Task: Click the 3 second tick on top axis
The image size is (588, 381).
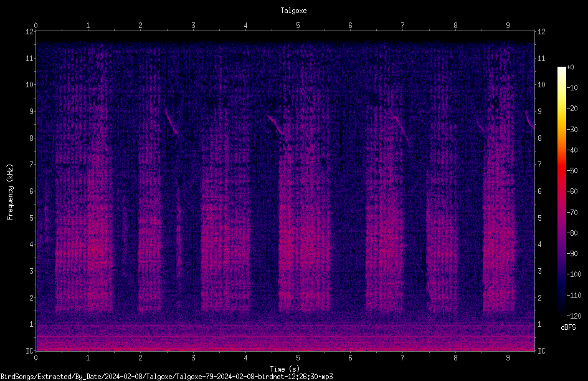Action: [x=193, y=26]
